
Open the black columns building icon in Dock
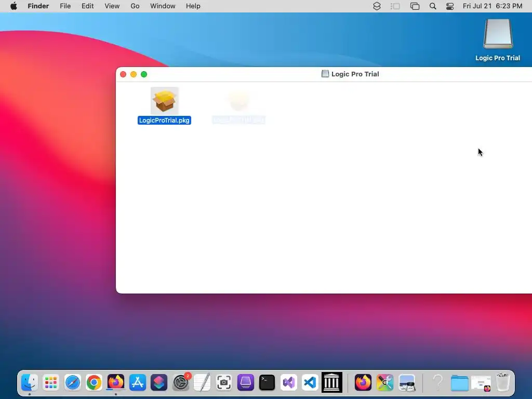[332, 383]
